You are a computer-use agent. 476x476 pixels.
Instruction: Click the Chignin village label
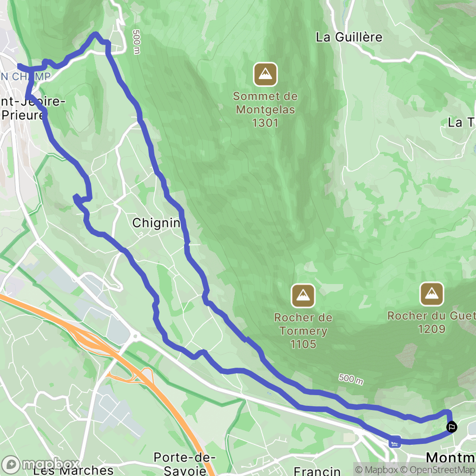[156, 223]
